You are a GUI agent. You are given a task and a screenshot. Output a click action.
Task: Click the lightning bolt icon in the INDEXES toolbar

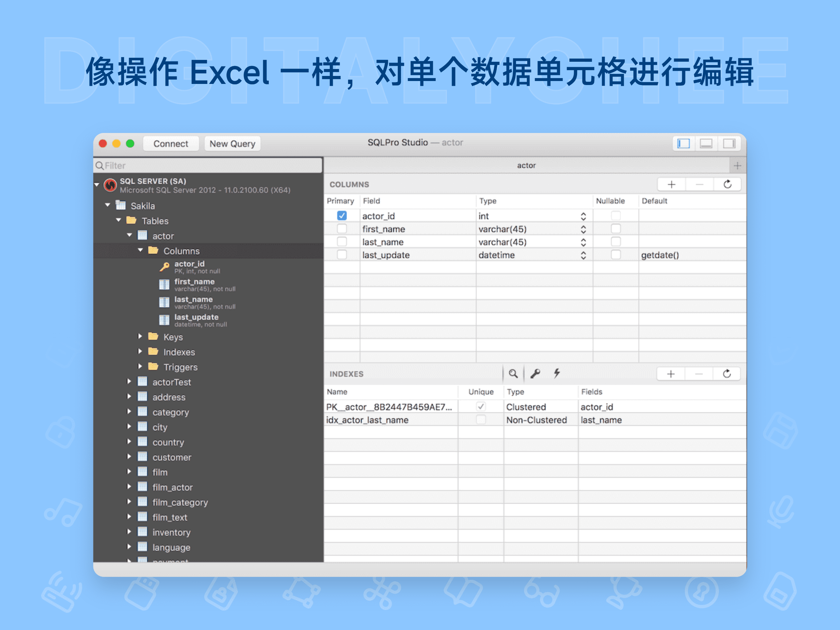(x=557, y=373)
